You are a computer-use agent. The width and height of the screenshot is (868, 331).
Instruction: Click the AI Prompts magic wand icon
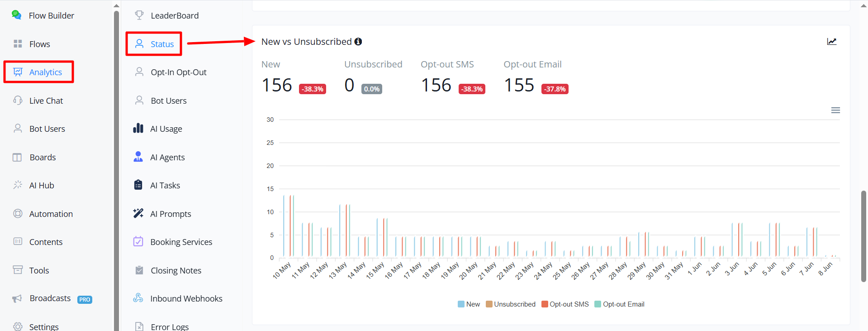coord(138,213)
